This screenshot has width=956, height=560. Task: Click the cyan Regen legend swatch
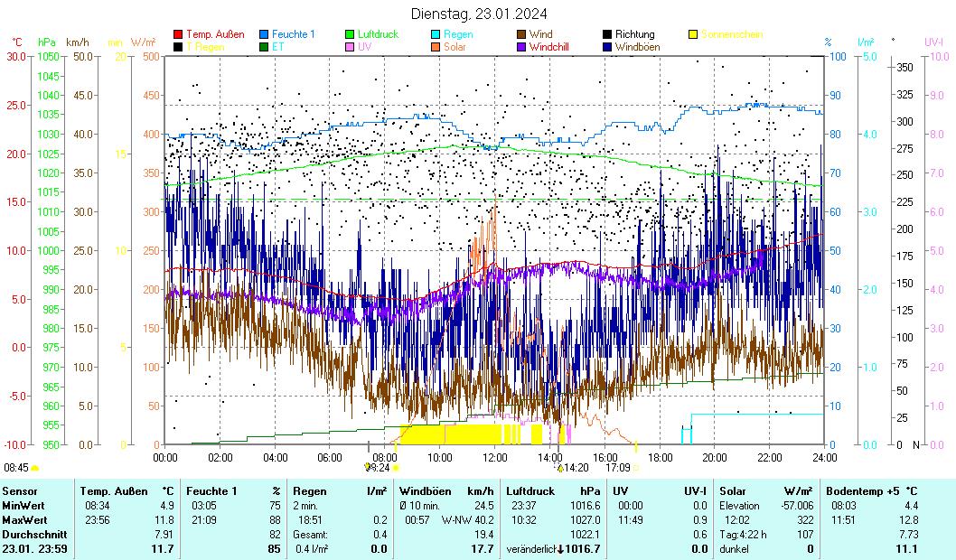pos(436,34)
